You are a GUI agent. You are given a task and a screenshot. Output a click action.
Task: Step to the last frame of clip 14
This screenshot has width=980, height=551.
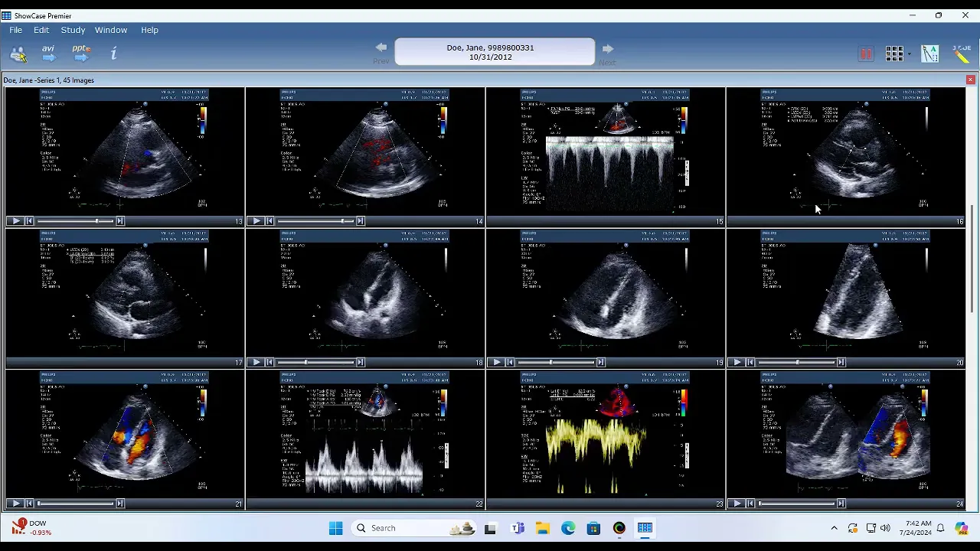tap(361, 221)
